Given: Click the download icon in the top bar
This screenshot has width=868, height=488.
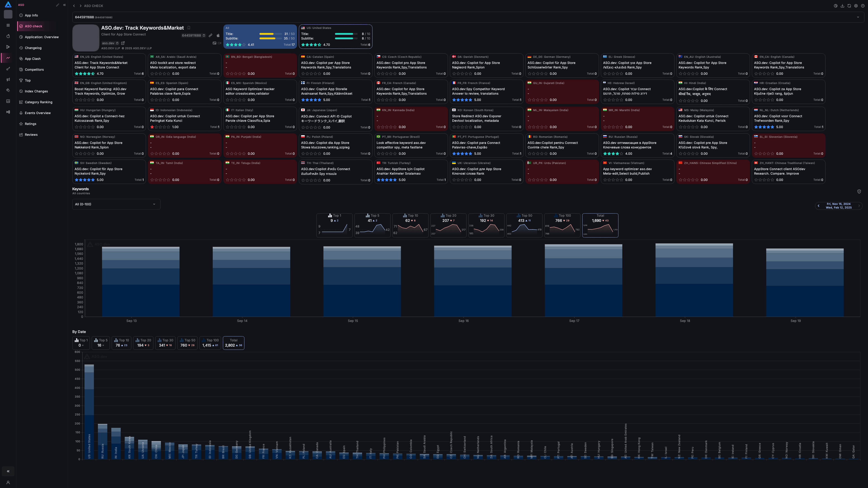Looking at the screenshot, I should [842, 6].
